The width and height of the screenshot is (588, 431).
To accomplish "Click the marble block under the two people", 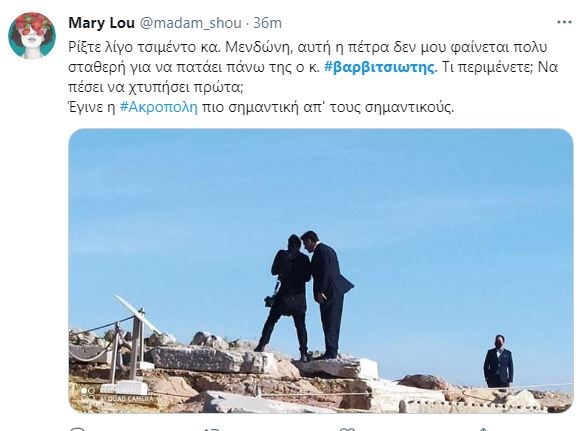I will [334, 367].
